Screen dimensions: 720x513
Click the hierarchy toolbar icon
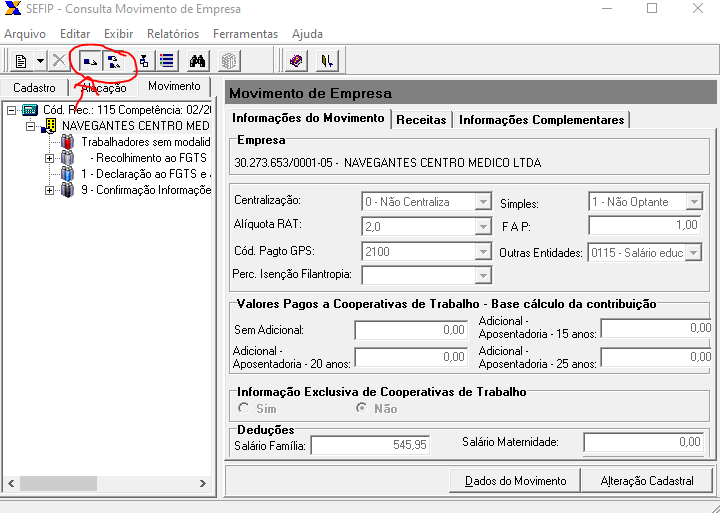click(x=144, y=61)
